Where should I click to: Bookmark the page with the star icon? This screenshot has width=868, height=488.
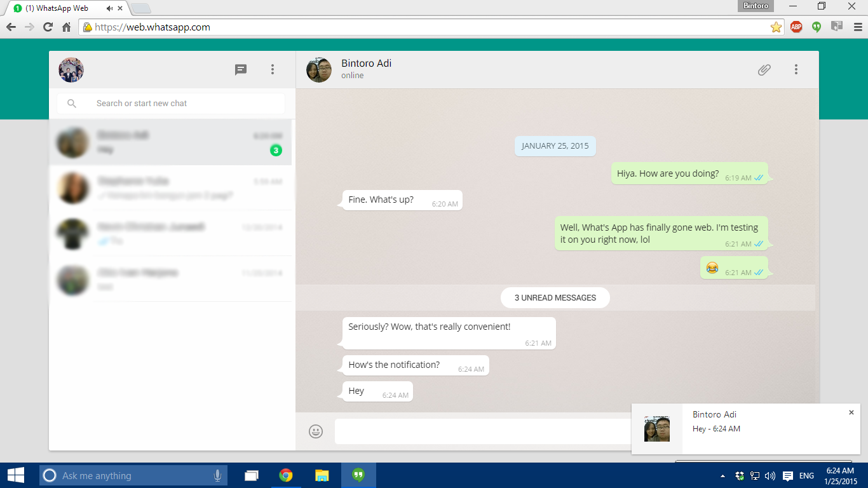point(776,27)
